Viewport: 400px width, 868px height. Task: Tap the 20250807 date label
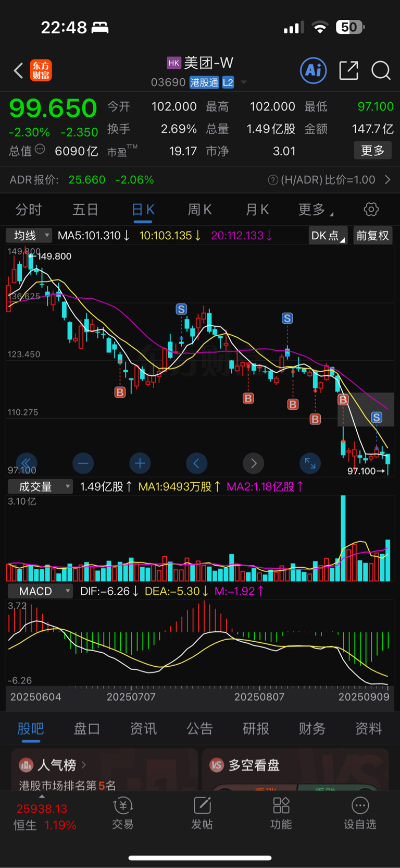point(259,697)
